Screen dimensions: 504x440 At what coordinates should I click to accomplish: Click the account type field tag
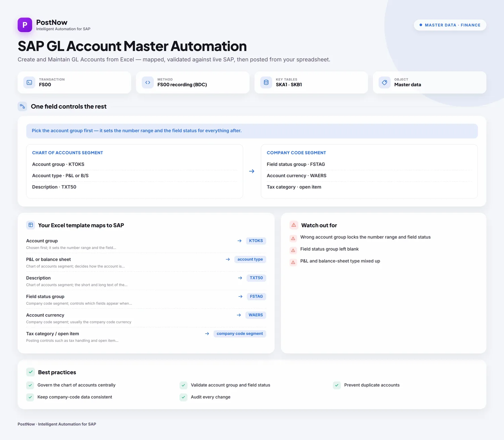tap(250, 259)
